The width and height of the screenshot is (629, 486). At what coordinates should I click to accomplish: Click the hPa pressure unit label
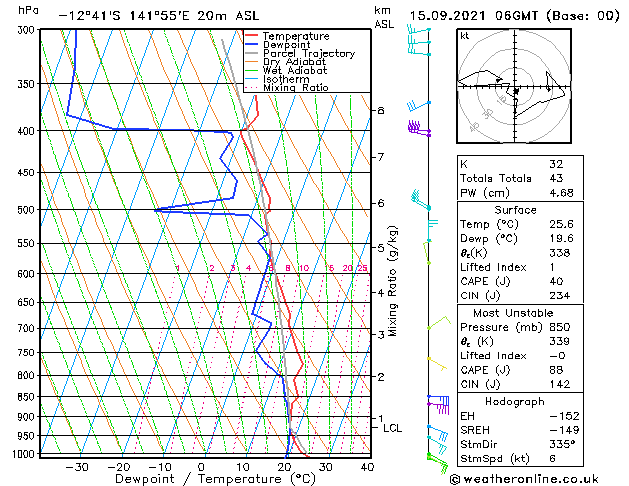28,10
